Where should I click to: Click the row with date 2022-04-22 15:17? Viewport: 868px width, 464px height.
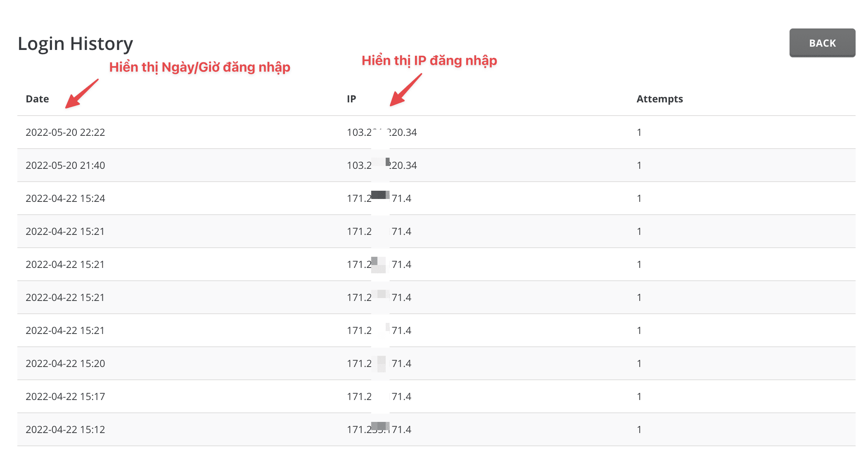[65, 396]
